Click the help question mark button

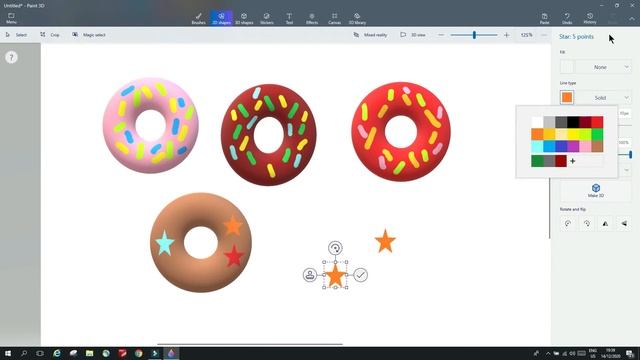click(11, 58)
